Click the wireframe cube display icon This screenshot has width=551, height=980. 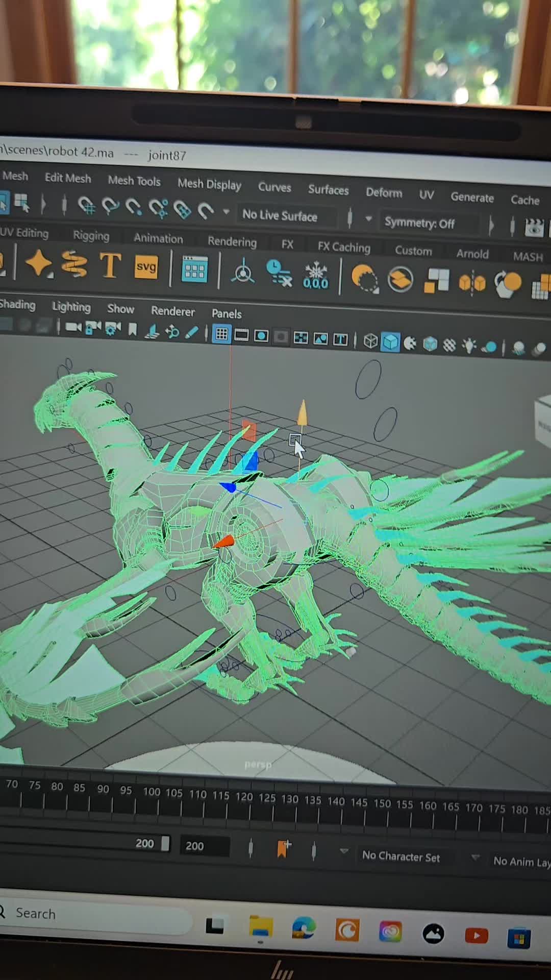(x=370, y=341)
